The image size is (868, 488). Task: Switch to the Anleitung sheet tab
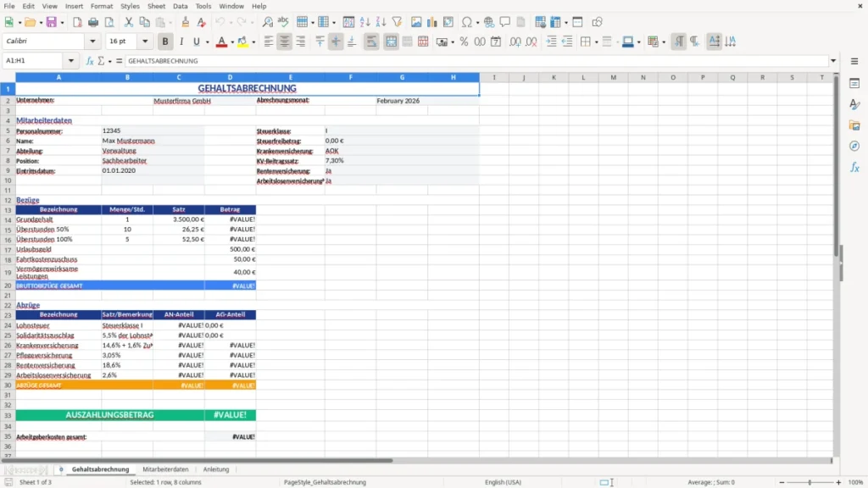coord(216,469)
